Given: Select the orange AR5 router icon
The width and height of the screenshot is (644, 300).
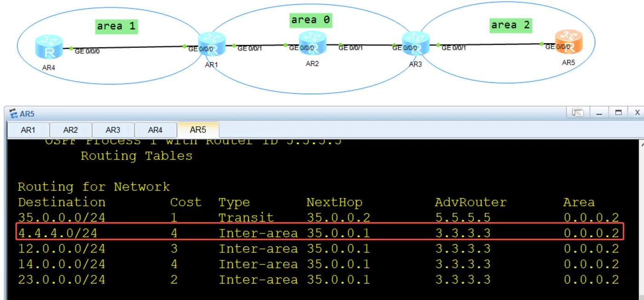Looking at the screenshot, I should (569, 42).
